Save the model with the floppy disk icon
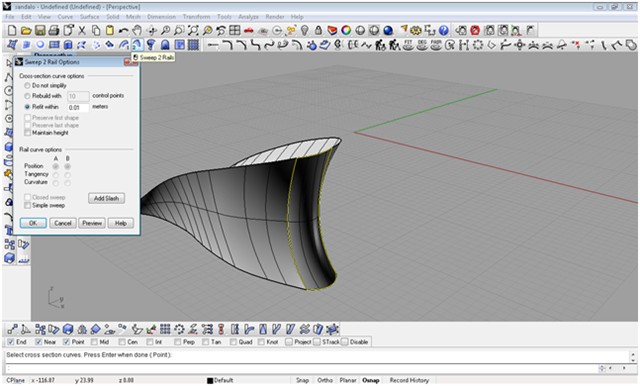Image resolution: width=640 pixels, height=386 pixels. click(40, 30)
